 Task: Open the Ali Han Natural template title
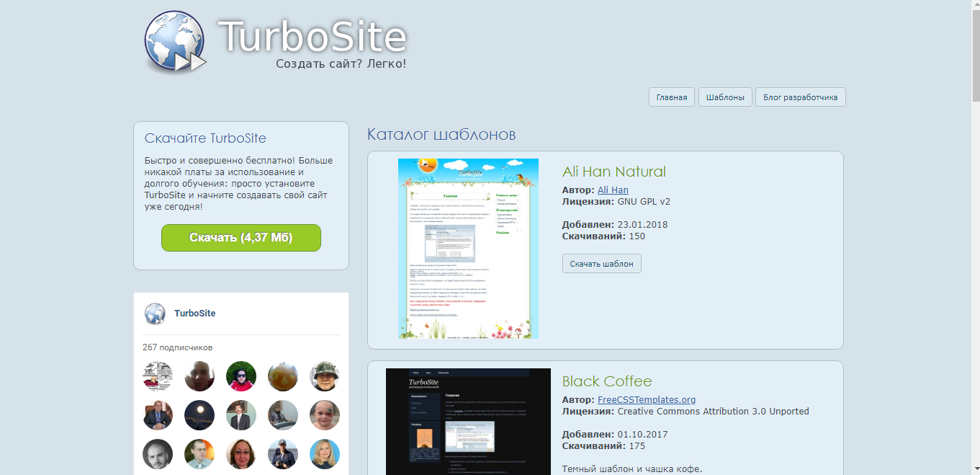point(613,172)
